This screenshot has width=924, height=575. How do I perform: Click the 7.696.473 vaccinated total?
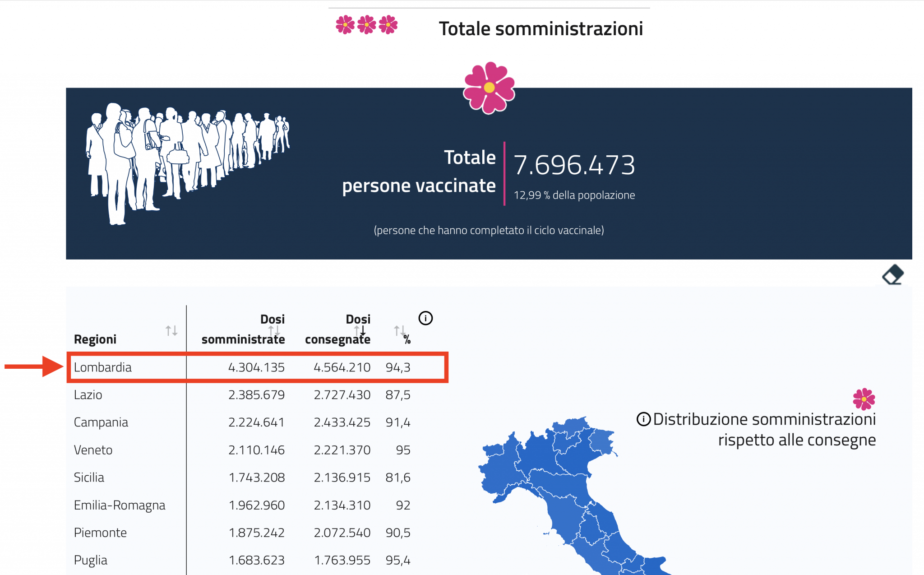tap(574, 165)
